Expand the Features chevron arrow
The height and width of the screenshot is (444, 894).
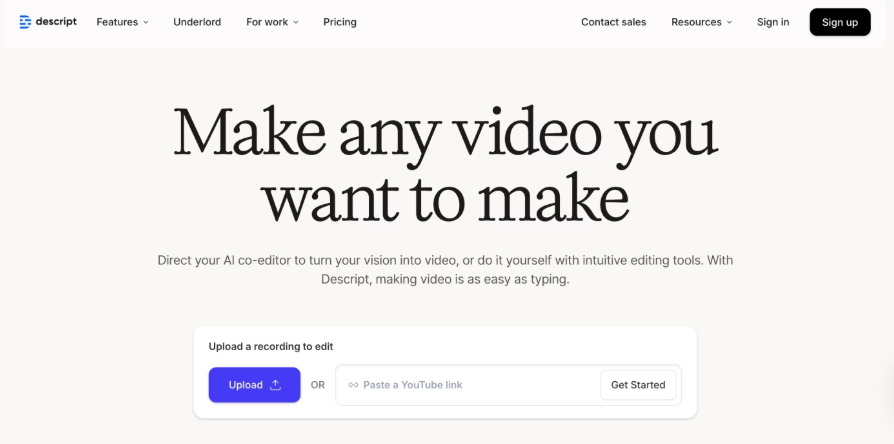pos(146,22)
